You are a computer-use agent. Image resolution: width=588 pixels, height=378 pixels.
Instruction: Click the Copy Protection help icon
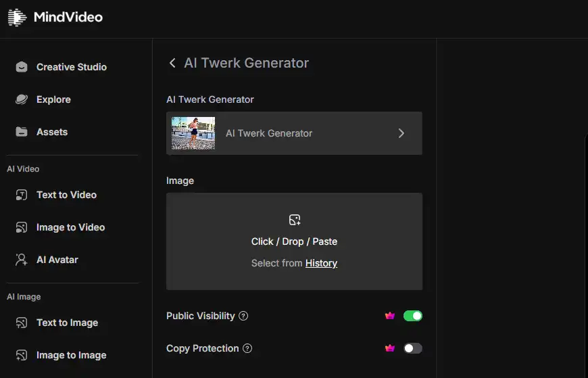(247, 348)
